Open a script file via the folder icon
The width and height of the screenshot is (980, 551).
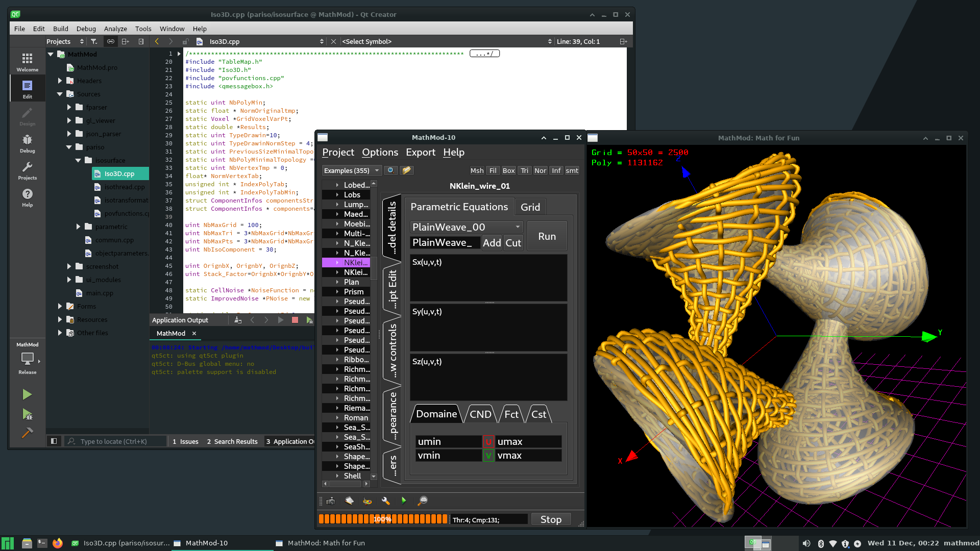coord(407,170)
